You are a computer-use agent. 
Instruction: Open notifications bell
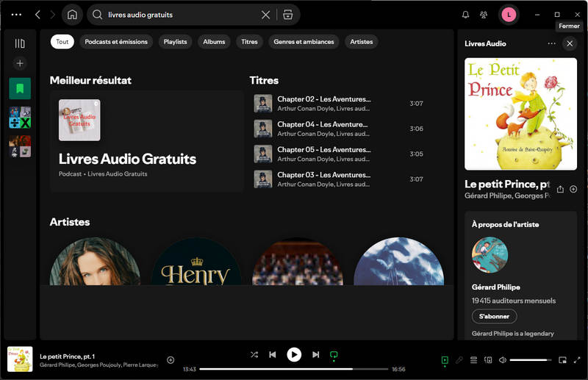[465, 15]
